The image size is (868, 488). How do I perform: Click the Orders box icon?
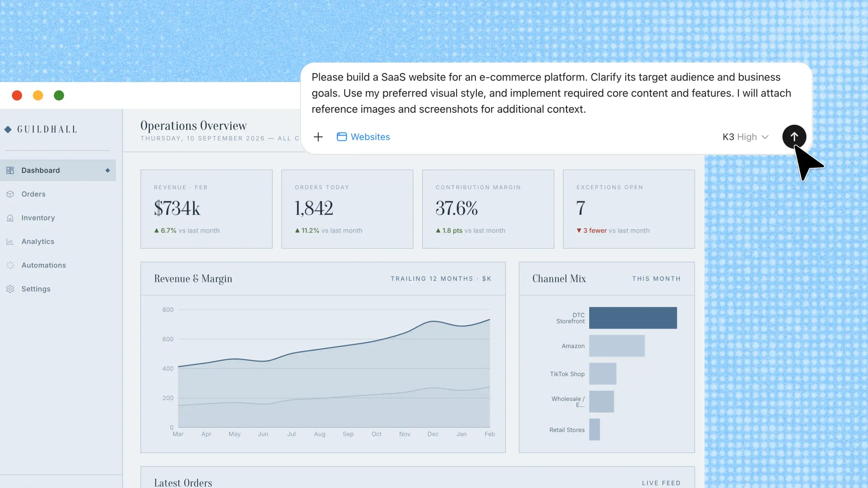pos(10,194)
